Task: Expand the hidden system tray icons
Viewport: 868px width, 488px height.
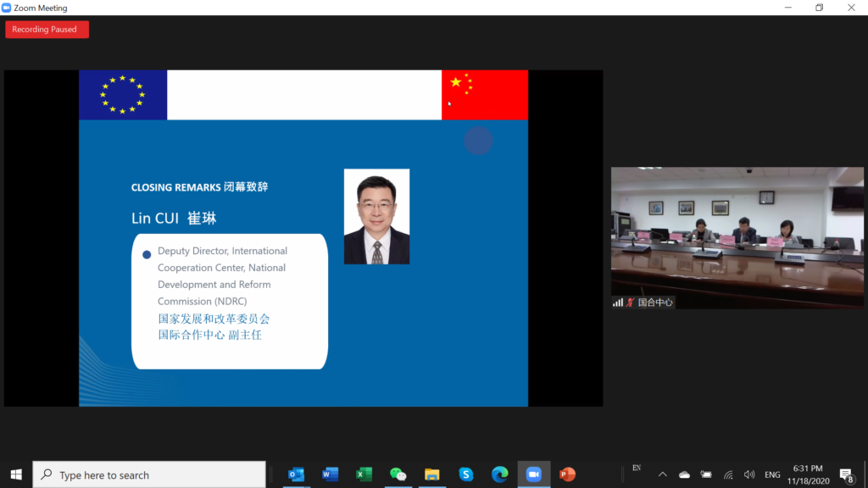Action: (x=663, y=474)
